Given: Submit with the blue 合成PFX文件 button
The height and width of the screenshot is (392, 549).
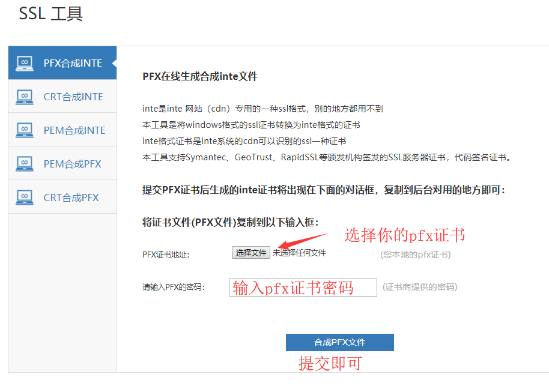Looking at the screenshot, I should [339, 342].
